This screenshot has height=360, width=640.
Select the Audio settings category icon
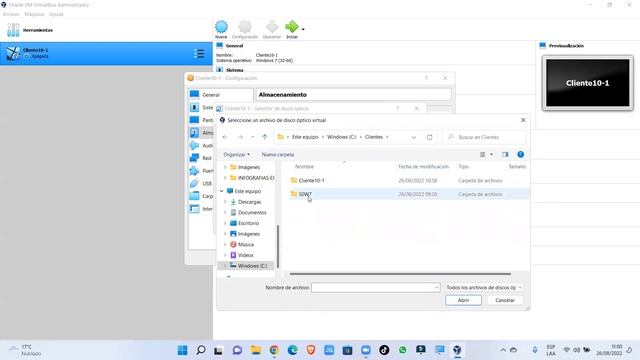[195, 145]
